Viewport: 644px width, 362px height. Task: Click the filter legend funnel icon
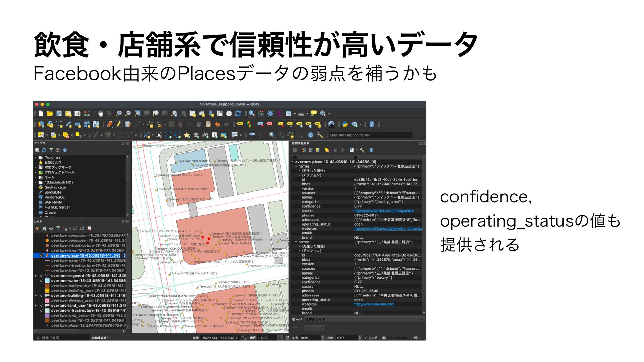(58, 228)
